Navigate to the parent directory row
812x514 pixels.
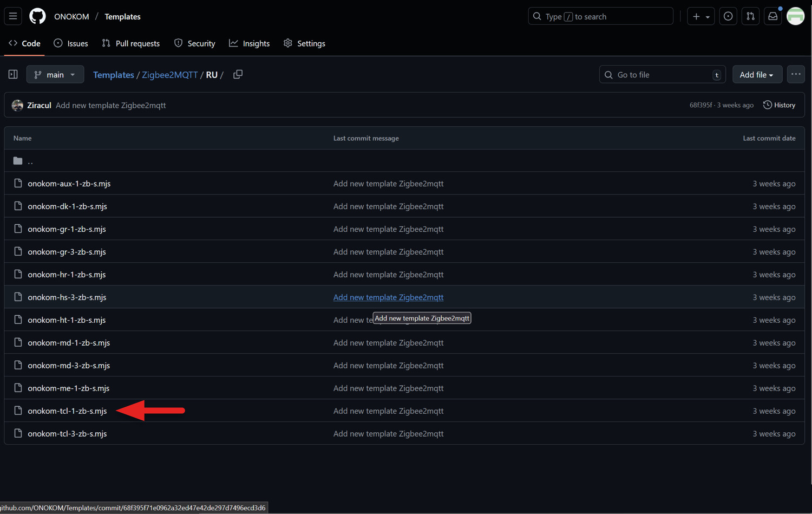coord(30,161)
